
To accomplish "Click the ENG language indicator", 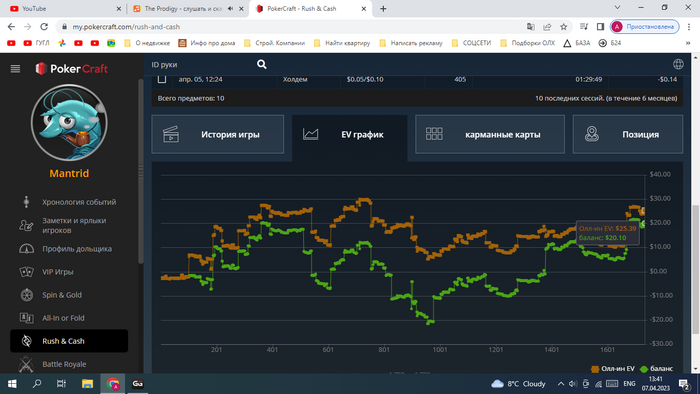I will pyautogui.click(x=629, y=384).
